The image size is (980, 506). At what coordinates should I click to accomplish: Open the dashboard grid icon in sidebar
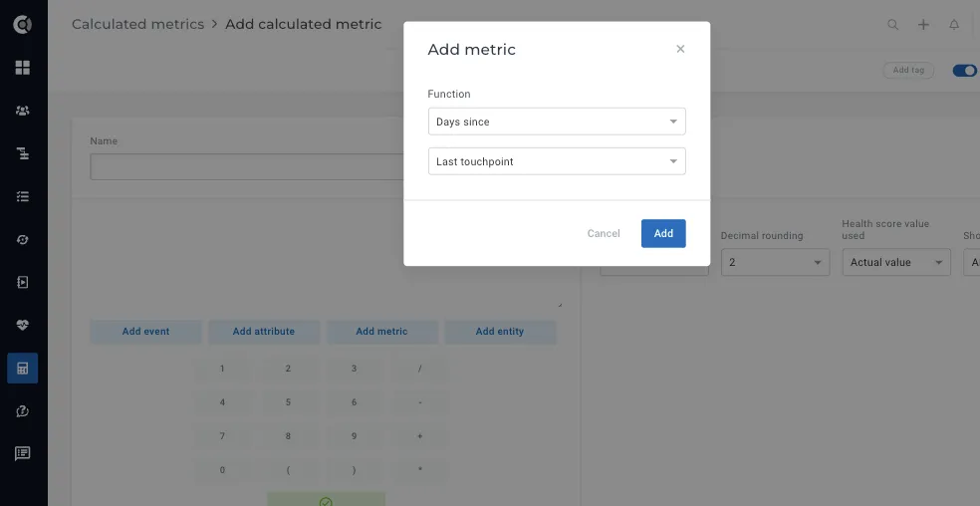23,68
